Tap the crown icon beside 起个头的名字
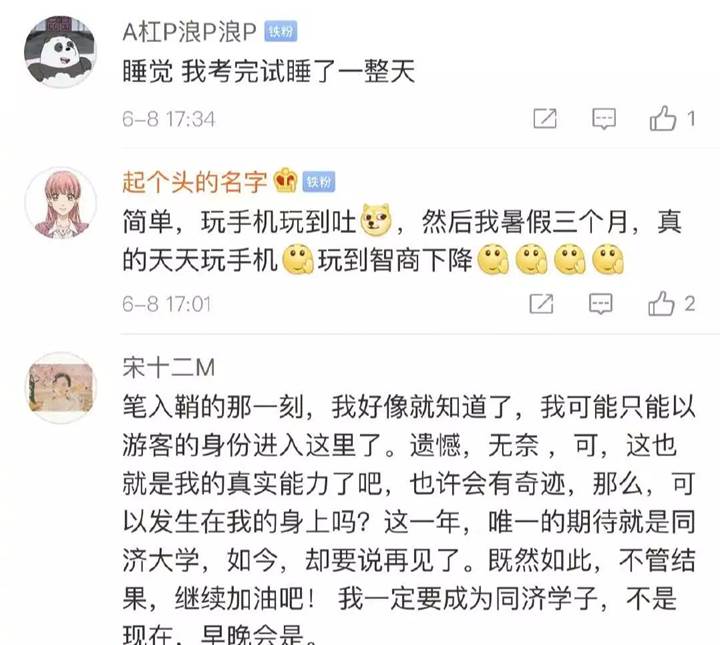The height and width of the screenshot is (645, 720). (286, 180)
